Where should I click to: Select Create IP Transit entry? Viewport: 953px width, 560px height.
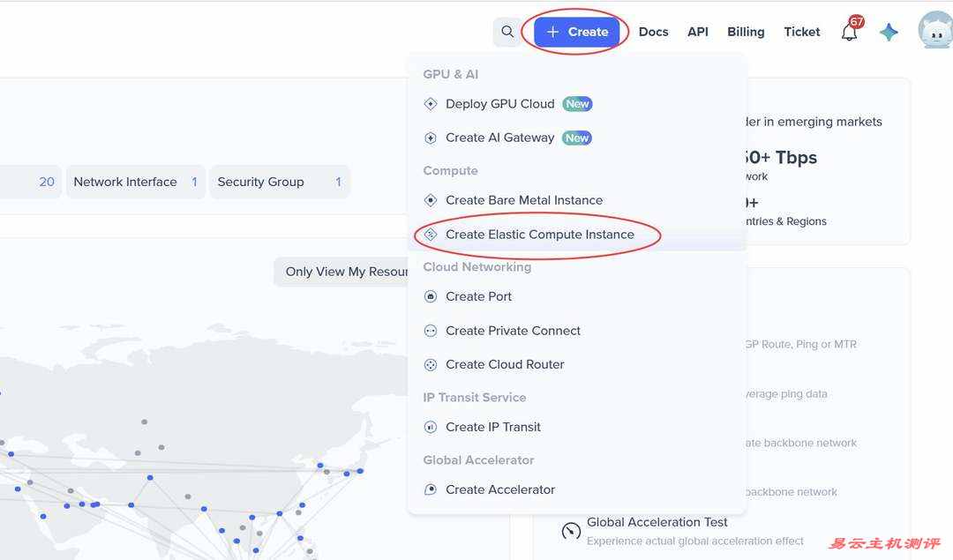pos(492,427)
